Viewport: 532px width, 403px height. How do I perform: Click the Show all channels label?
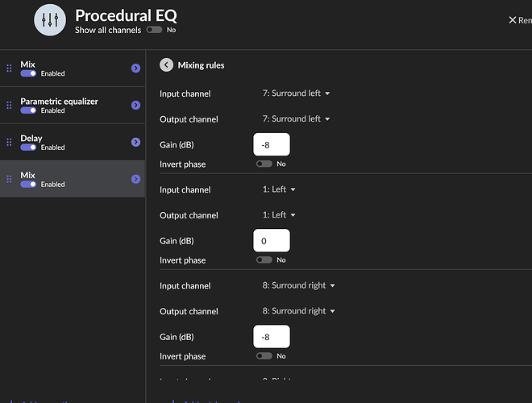[108, 30]
